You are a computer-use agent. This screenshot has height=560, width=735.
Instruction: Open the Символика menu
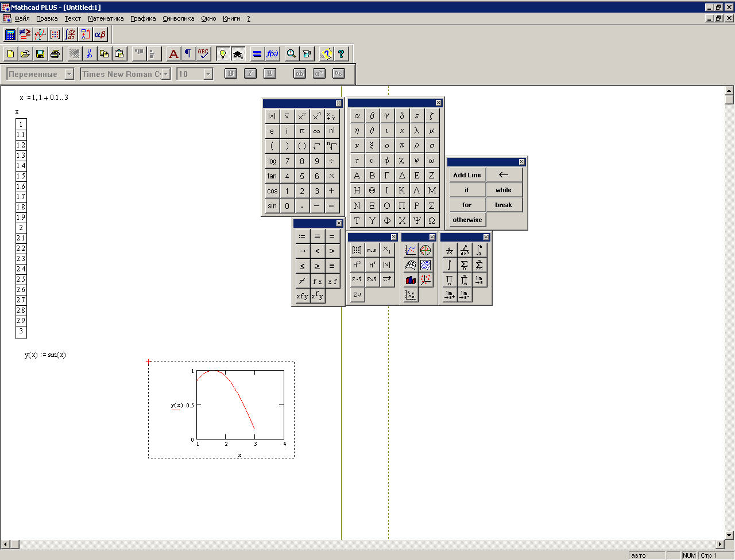179,18
